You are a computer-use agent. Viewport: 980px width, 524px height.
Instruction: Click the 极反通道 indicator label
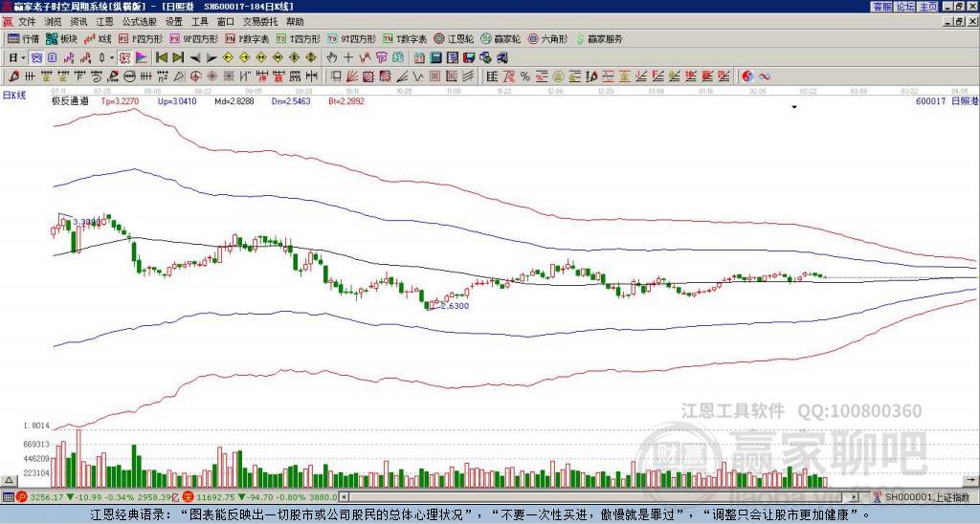point(70,101)
